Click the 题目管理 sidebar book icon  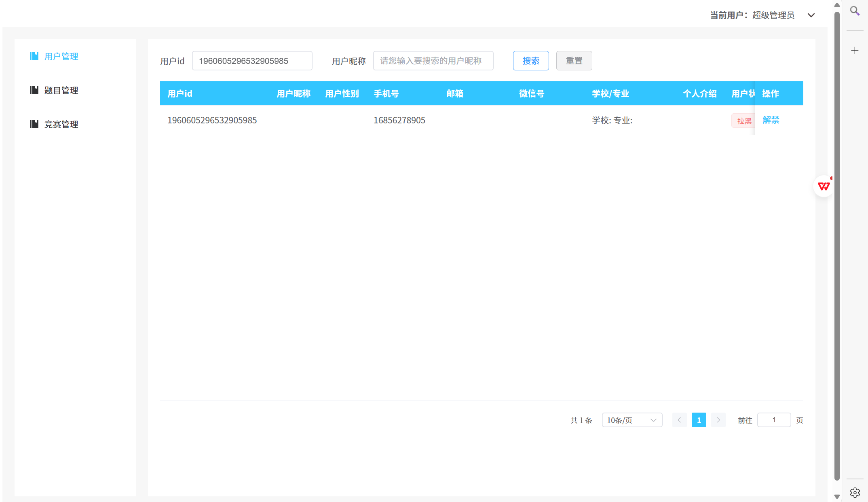click(x=34, y=90)
